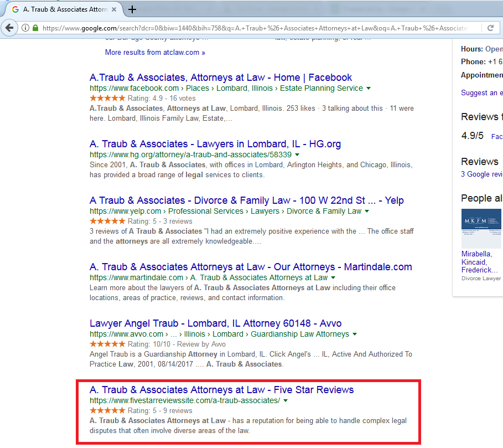Image resolution: width=503 pixels, height=448 pixels.
Task: Open the HG.org Lawyers in Lombard result
Action: (215, 144)
